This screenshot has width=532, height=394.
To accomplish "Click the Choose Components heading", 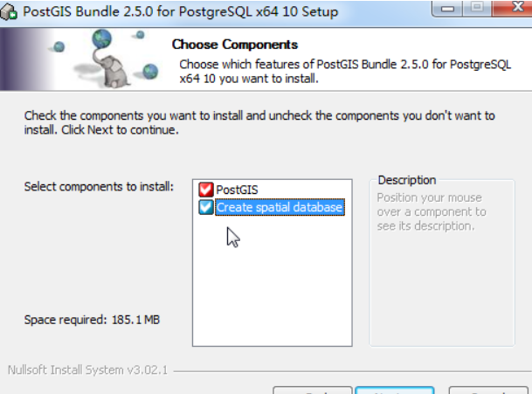I will tap(235, 45).
